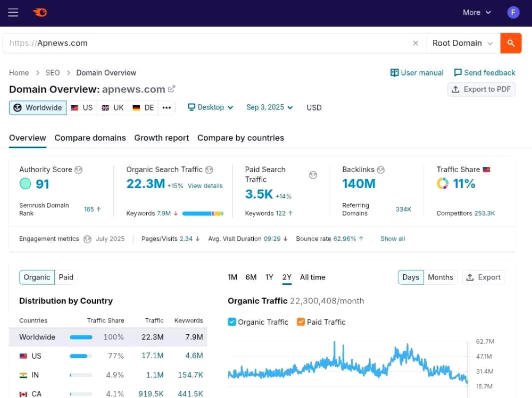Select the UK database filter

112,108
